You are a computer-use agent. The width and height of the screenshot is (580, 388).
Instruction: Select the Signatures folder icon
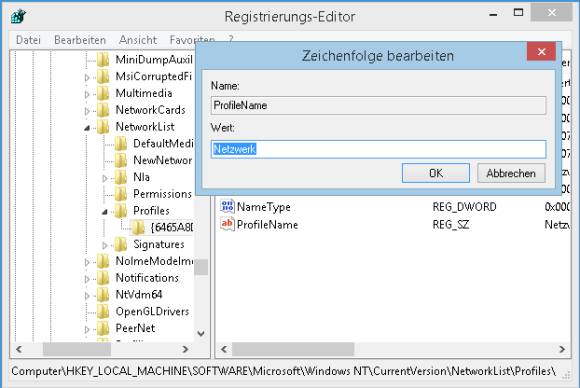click(x=121, y=244)
